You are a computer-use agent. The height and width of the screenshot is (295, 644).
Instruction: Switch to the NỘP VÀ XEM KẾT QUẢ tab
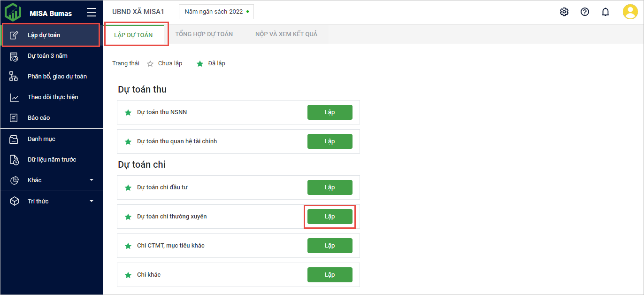[x=286, y=34]
